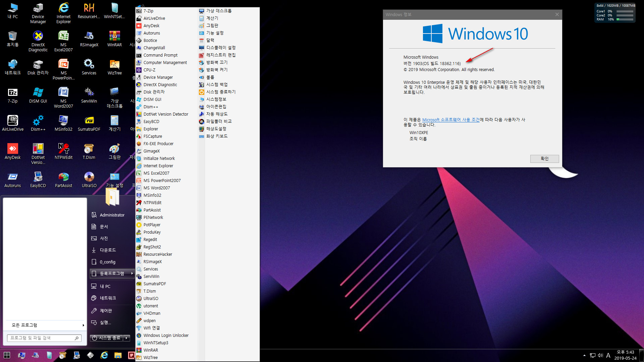Image resolution: width=644 pixels, height=362 pixels.
Task: Open the Device Manager desktop icon
Action: [x=38, y=13]
